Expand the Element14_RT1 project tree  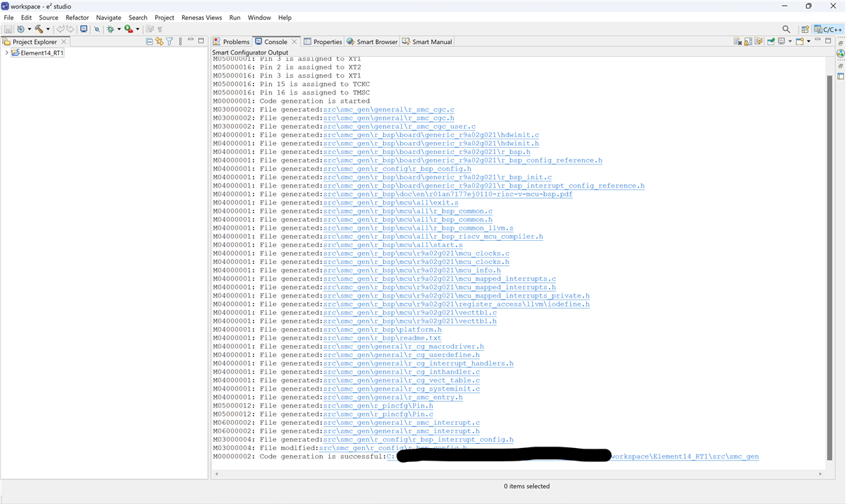6,52
